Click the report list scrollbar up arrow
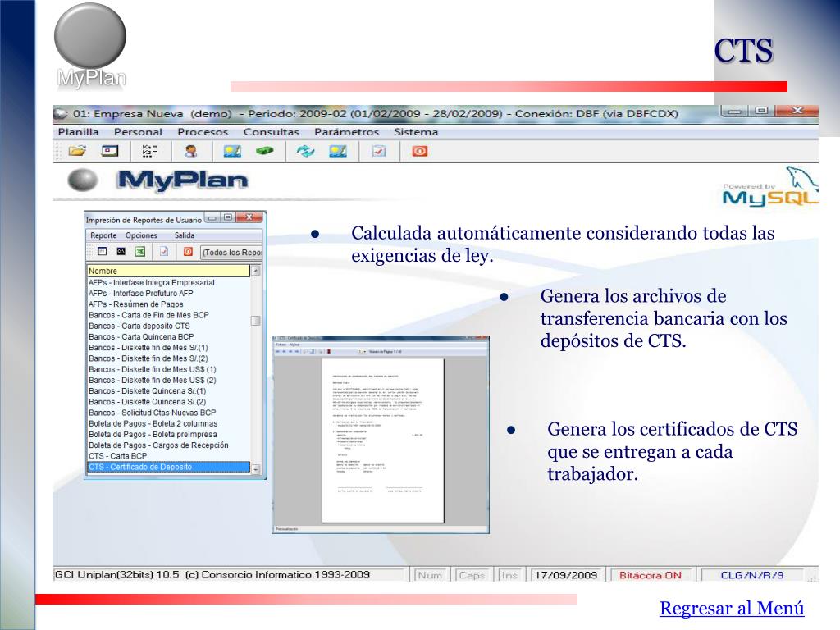This screenshot has height=630, width=840. (256, 271)
